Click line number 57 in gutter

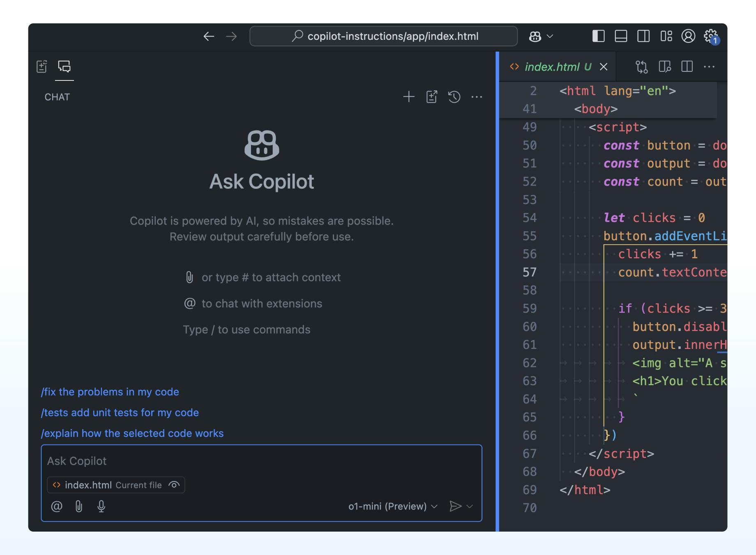(530, 272)
